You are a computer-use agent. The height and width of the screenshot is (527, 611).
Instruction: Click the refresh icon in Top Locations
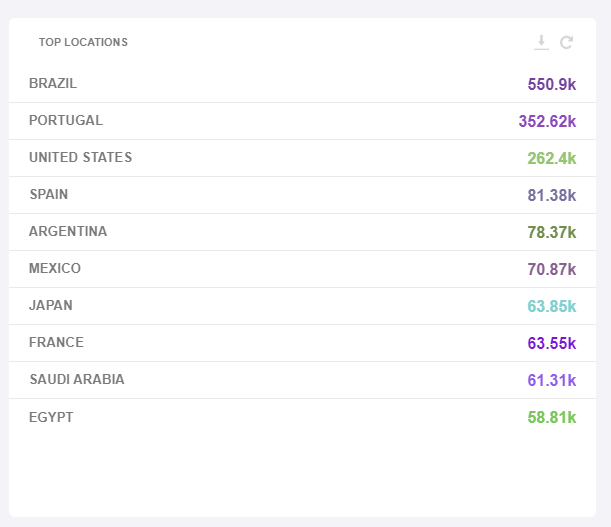point(567,42)
